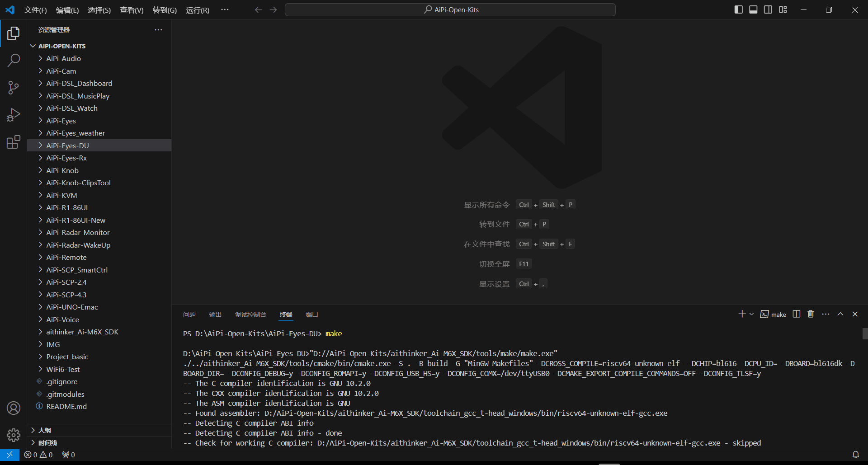Viewport: 868px width, 465px height.
Task: Go back using the navigation arrow
Action: click(258, 10)
